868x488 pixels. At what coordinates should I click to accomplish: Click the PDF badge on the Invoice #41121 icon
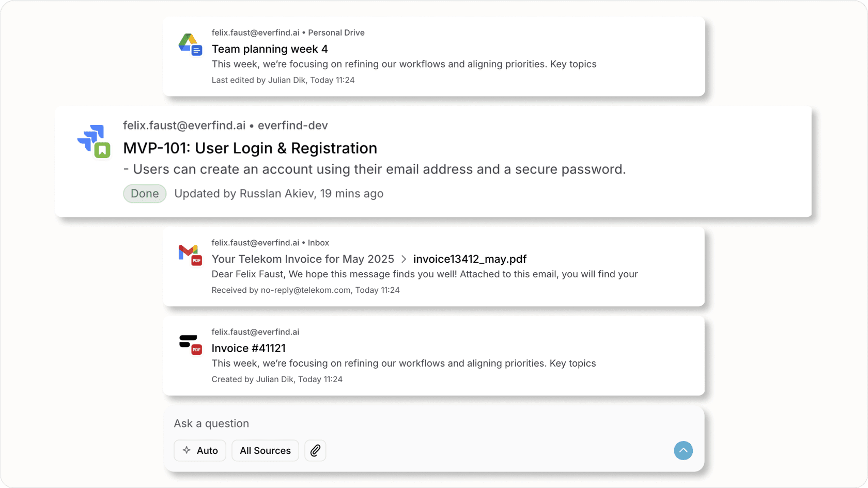[x=197, y=350]
